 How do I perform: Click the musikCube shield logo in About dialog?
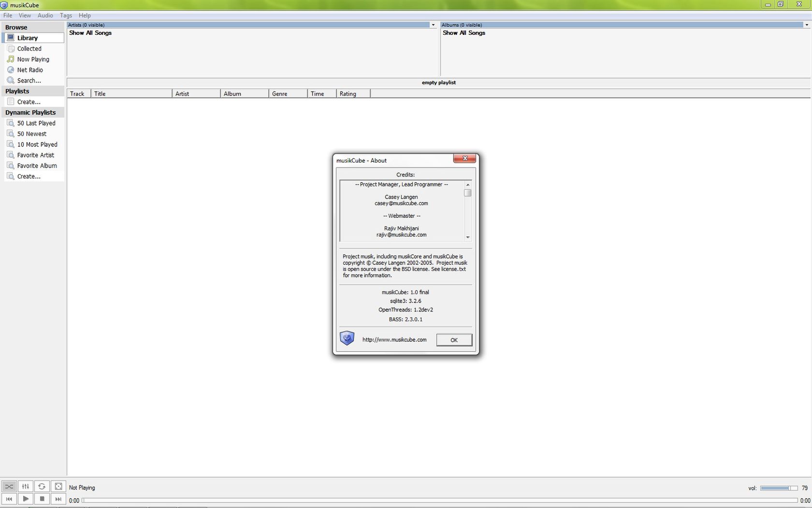(x=347, y=338)
